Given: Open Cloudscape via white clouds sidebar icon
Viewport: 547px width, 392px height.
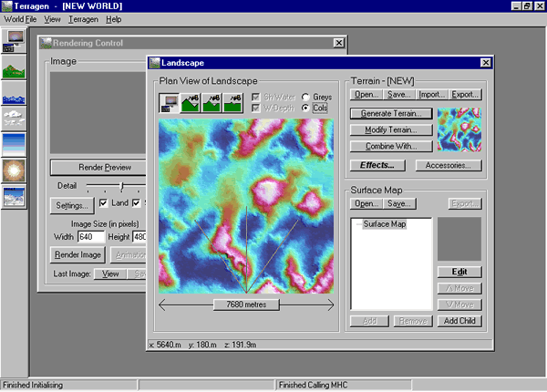Looking at the screenshot, I should (14, 119).
